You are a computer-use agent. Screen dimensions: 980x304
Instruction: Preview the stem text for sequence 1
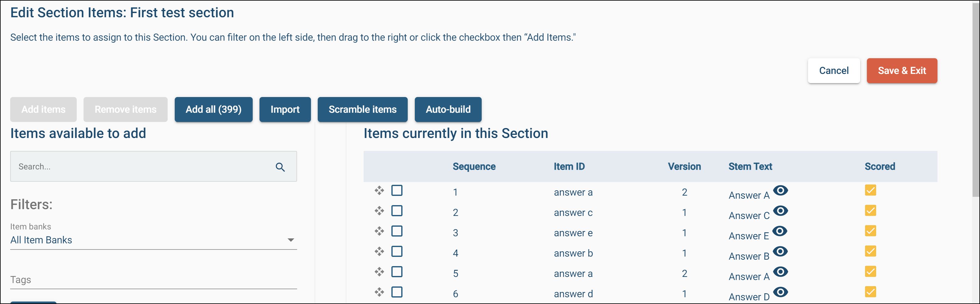coord(780,190)
